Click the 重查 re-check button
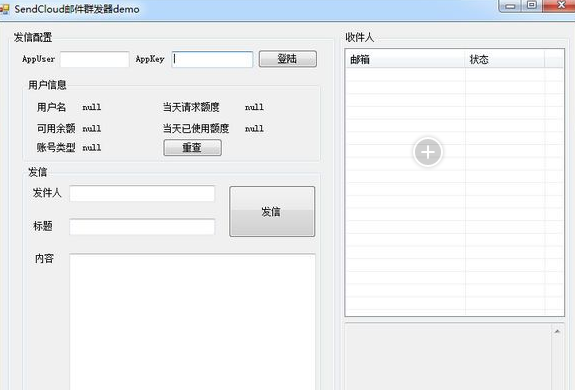 click(x=193, y=147)
